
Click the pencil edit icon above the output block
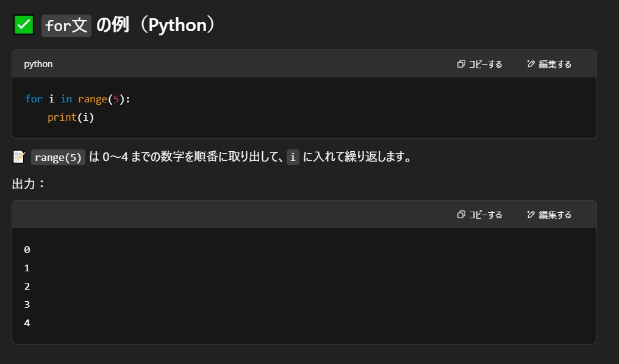[x=531, y=215]
